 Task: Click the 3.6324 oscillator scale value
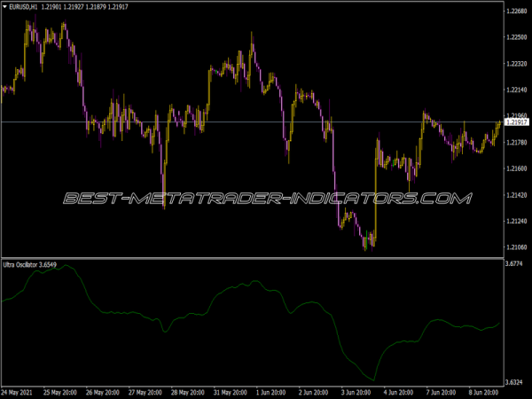pyautogui.click(x=515, y=382)
